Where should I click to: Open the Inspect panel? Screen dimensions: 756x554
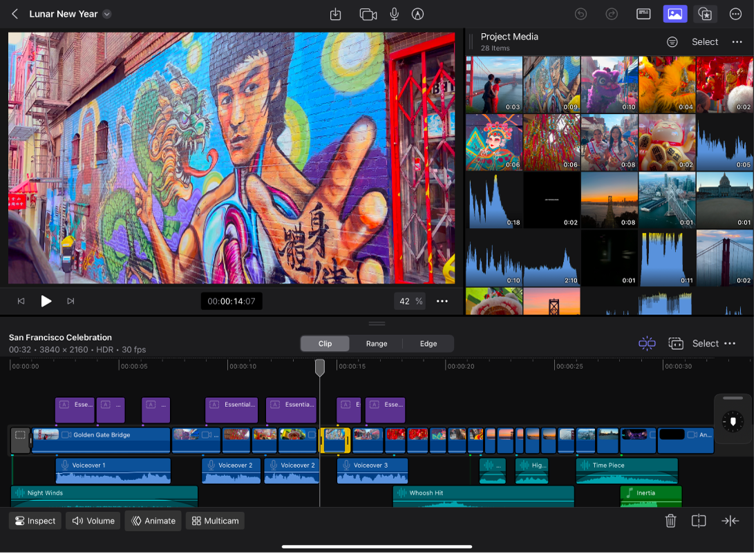coord(35,521)
